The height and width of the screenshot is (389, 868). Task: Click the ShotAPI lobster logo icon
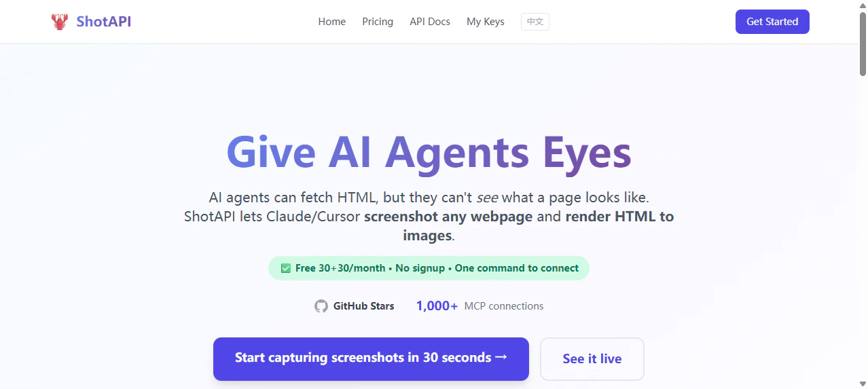click(x=60, y=22)
